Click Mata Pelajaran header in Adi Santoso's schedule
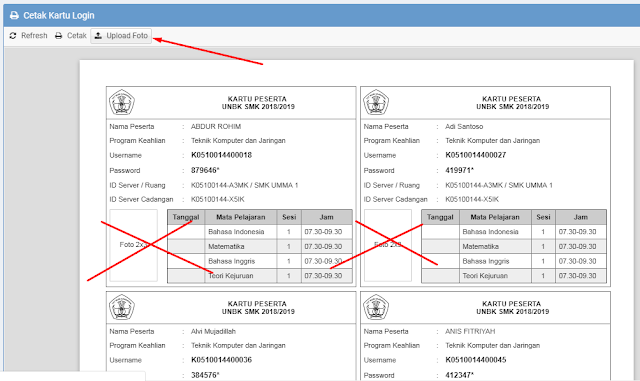The image size is (640, 381). 495,217
